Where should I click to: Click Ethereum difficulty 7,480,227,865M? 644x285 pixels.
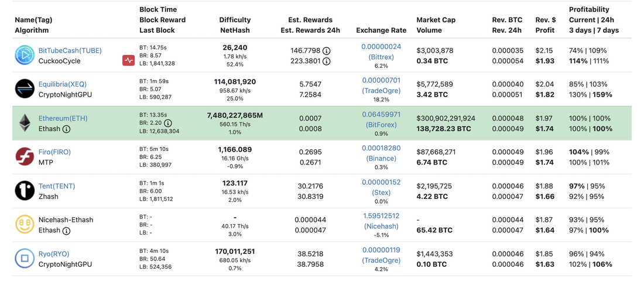235,116
